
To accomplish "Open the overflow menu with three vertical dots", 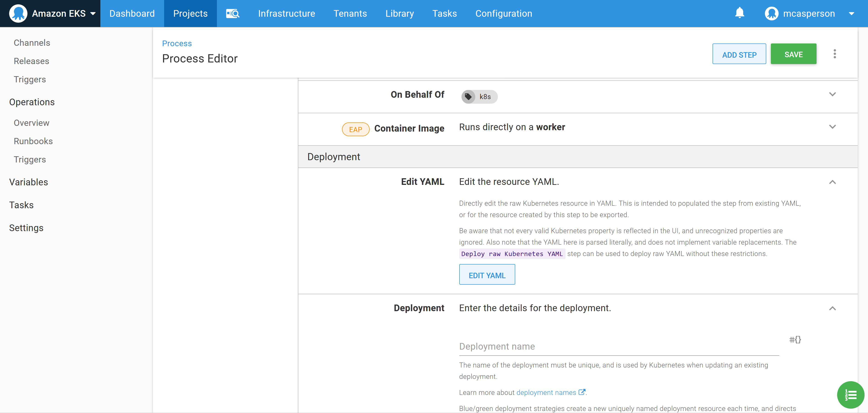I will tap(835, 54).
